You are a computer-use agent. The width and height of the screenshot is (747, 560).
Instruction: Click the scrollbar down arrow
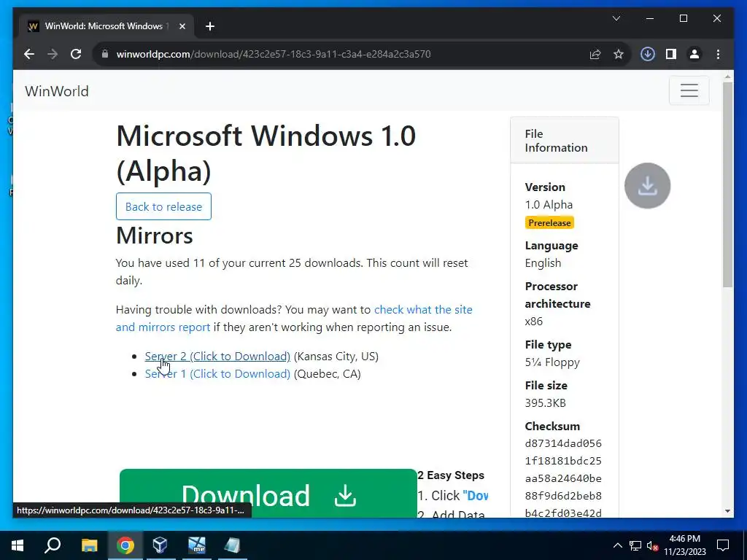click(727, 511)
